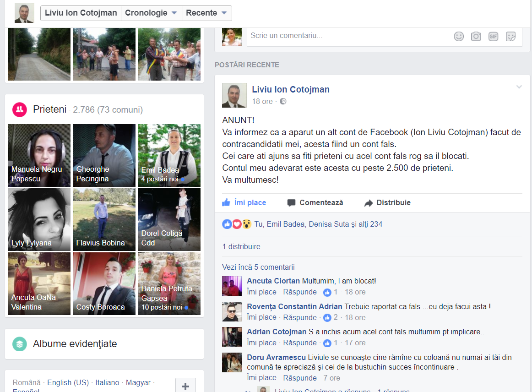The image size is (532, 392).
Task: Open Emil Badea in the likes list
Action: coord(286,224)
